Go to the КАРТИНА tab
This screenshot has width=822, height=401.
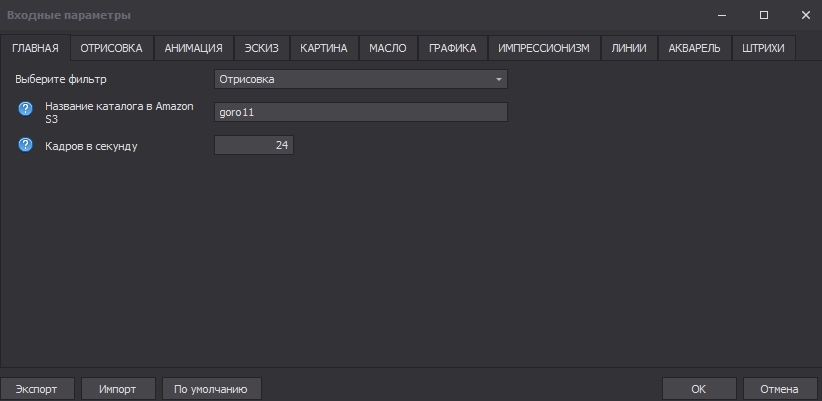pyautogui.click(x=324, y=48)
